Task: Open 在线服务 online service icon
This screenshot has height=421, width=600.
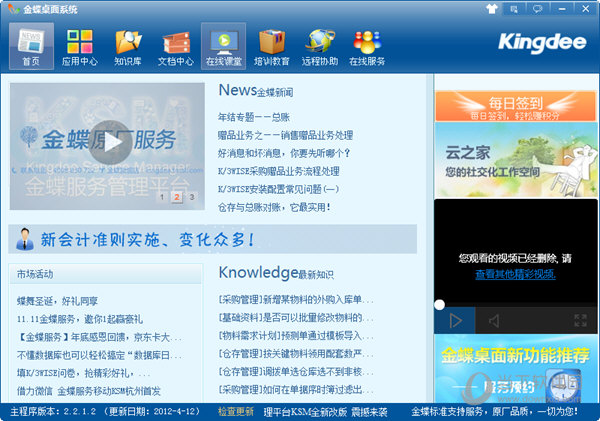Action: pyautogui.click(x=367, y=46)
